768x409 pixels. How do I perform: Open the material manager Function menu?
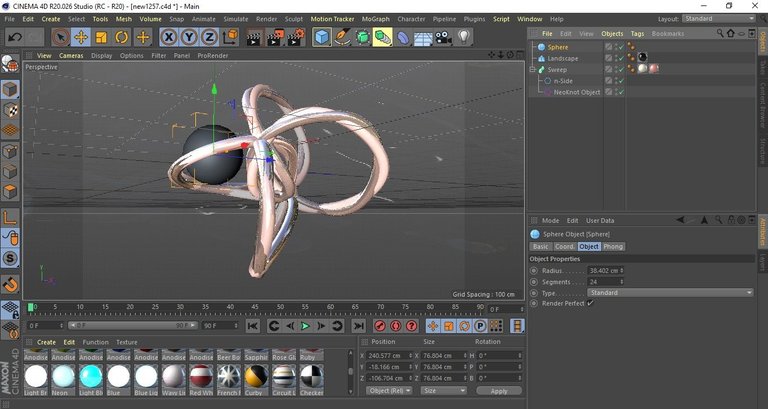pos(96,342)
